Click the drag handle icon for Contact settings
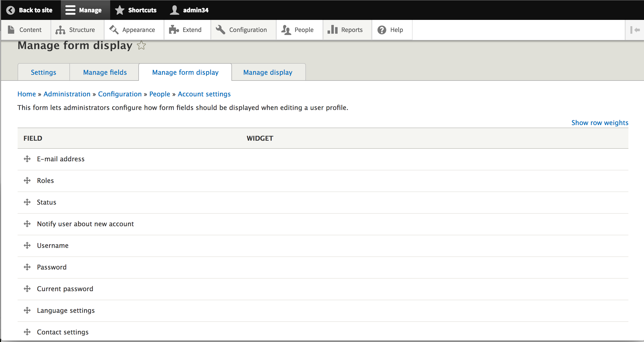Image resolution: width=644 pixels, height=342 pixels. click(27, 332)
